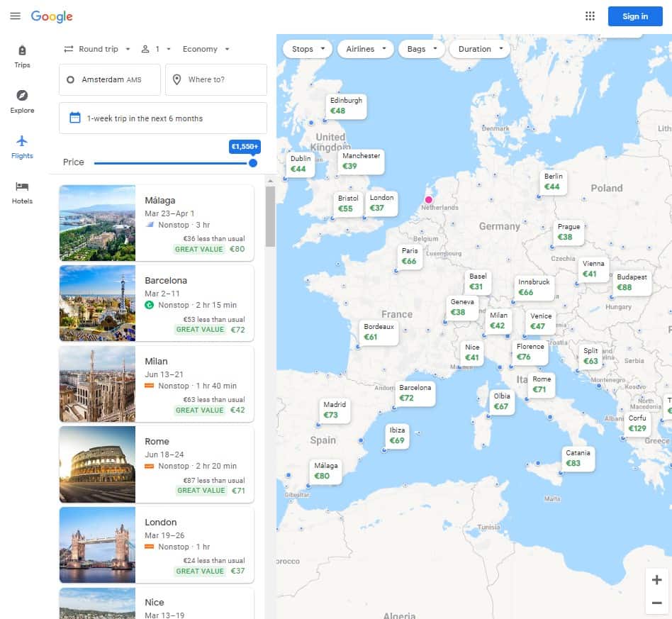
Task: Click the Budapest €88 map marker
Action: pos(632,282)
